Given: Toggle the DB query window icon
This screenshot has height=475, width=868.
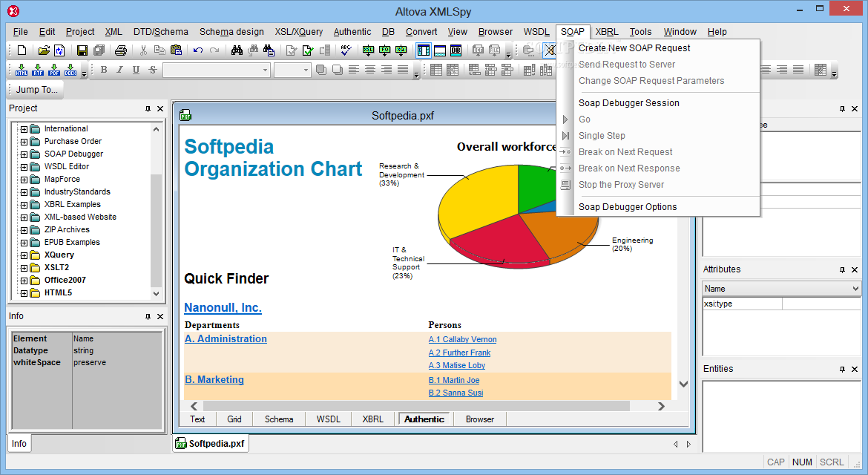Looking at the screenshot, I should 456,50.
